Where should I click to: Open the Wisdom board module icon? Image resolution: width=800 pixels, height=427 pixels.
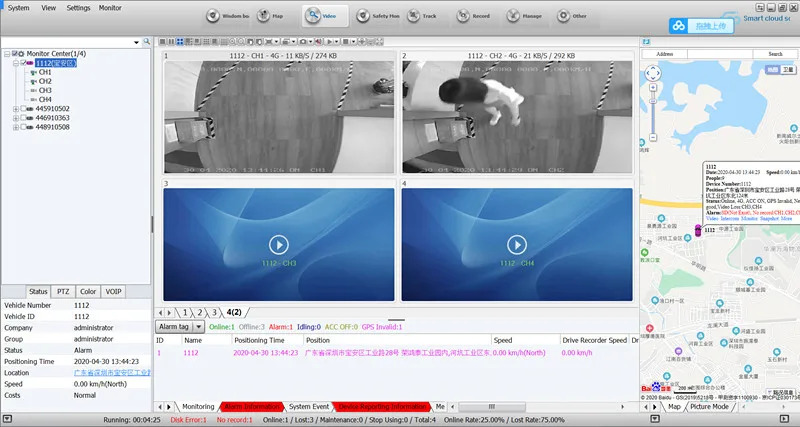[213, 16]
